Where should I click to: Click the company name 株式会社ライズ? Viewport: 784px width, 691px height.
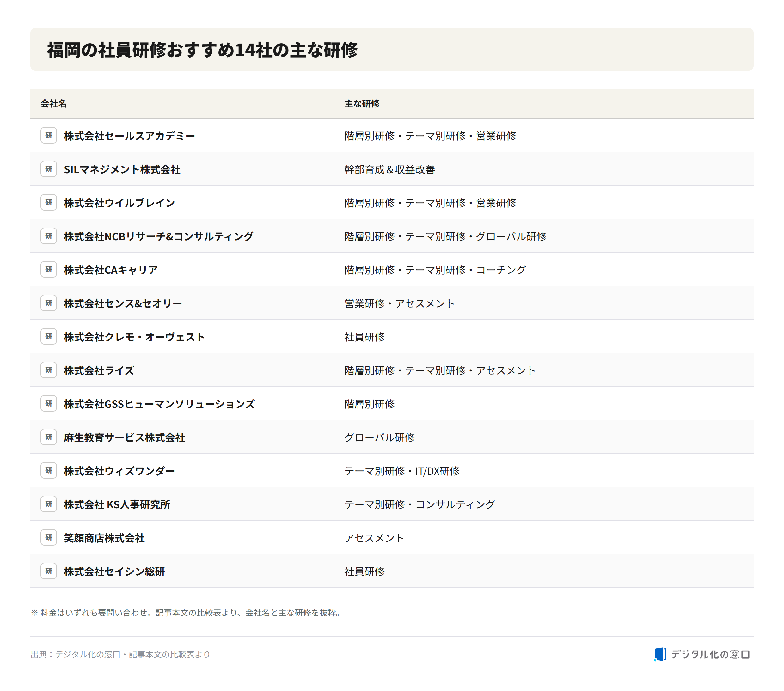99,370
